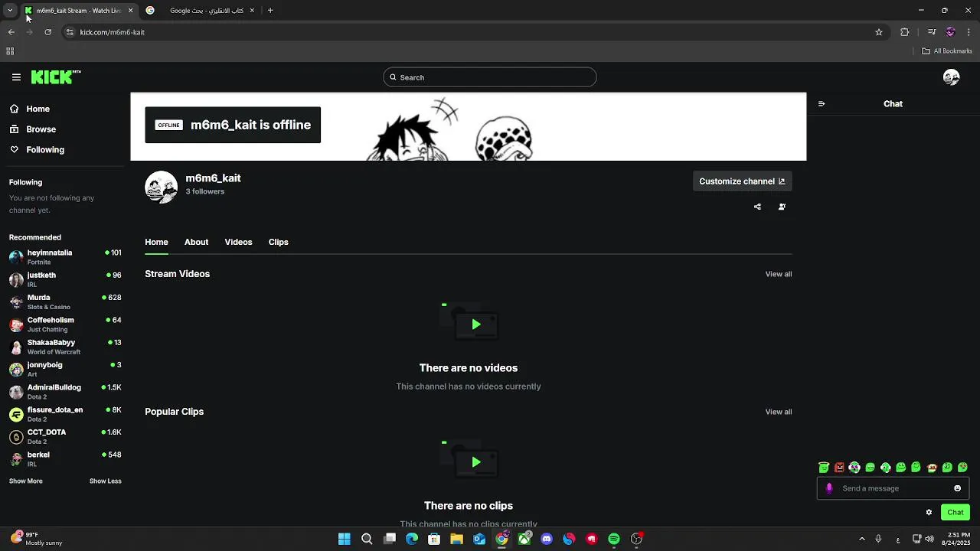Screen dimensions: 980x551
Task: Open recommended channel fissure_dota_en
Action: 65,414
